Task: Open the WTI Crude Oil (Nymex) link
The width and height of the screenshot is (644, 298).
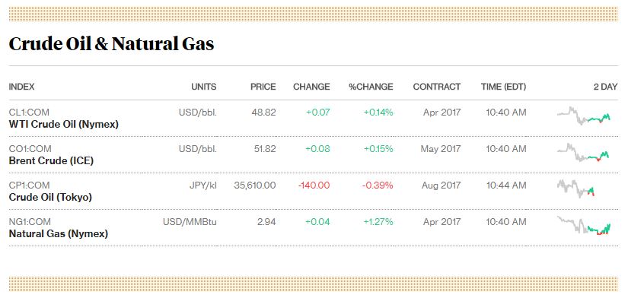Action: pos(64,124)
